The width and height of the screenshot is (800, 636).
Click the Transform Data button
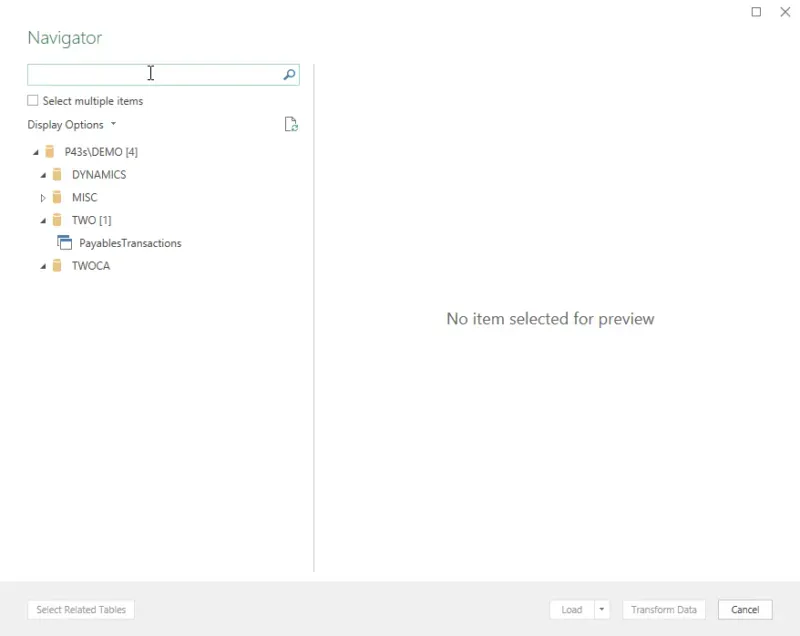pos(664,610)
